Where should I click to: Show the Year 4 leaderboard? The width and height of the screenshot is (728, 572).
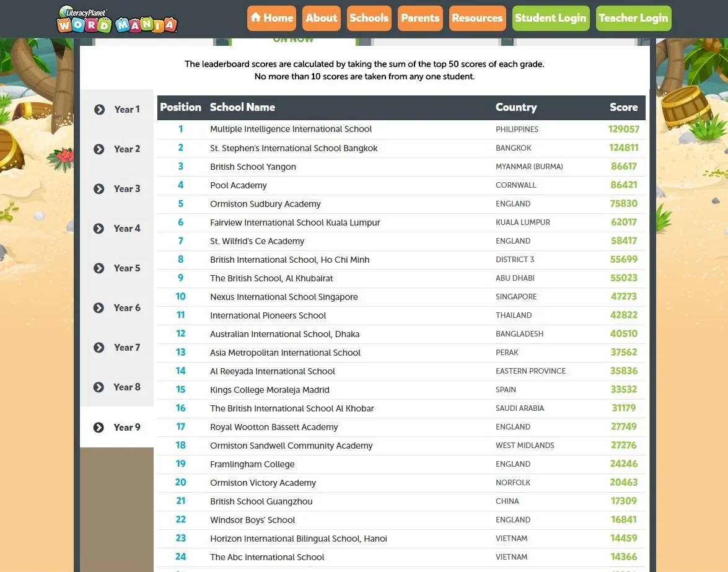pyautogui.click(x=117, y=229)
